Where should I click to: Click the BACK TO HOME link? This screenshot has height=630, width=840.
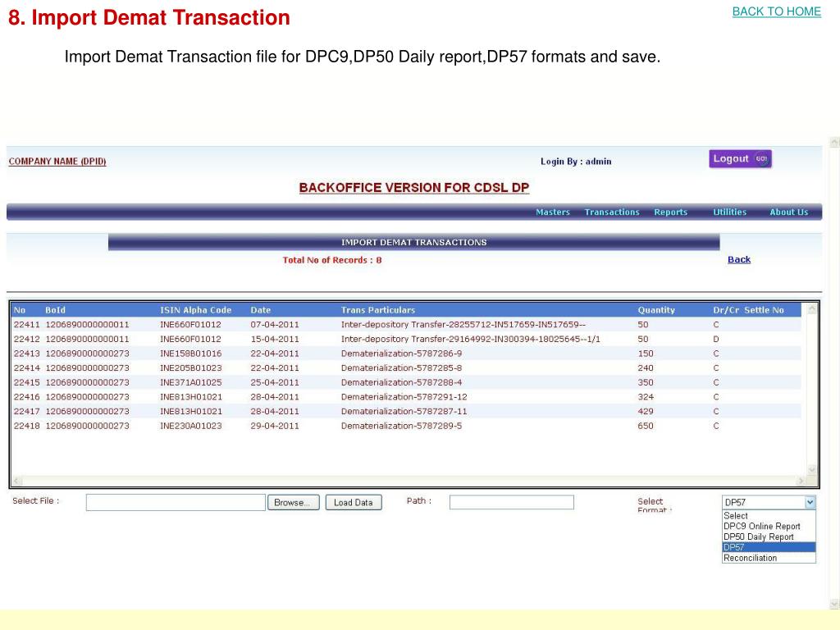click(x=776, y=11)
